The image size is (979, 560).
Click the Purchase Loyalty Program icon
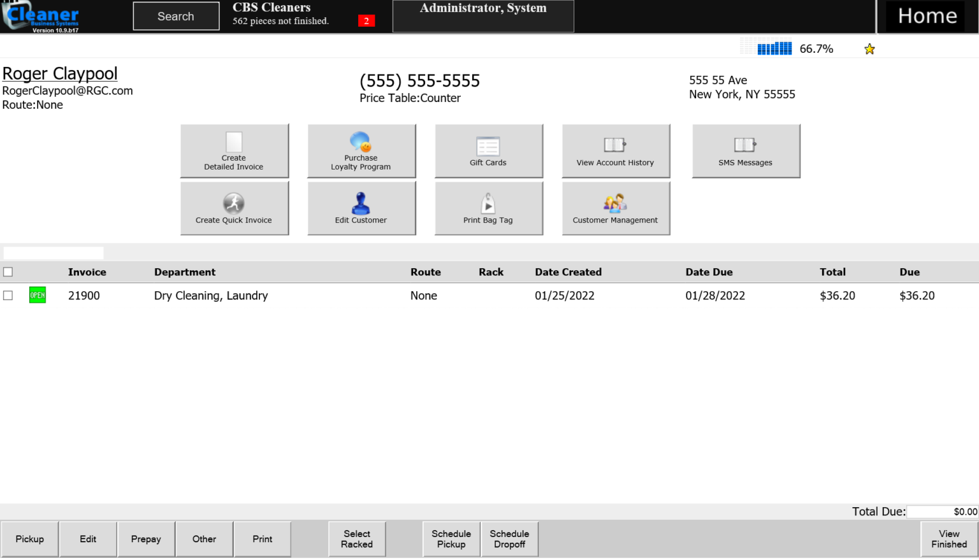click(361, 142)
